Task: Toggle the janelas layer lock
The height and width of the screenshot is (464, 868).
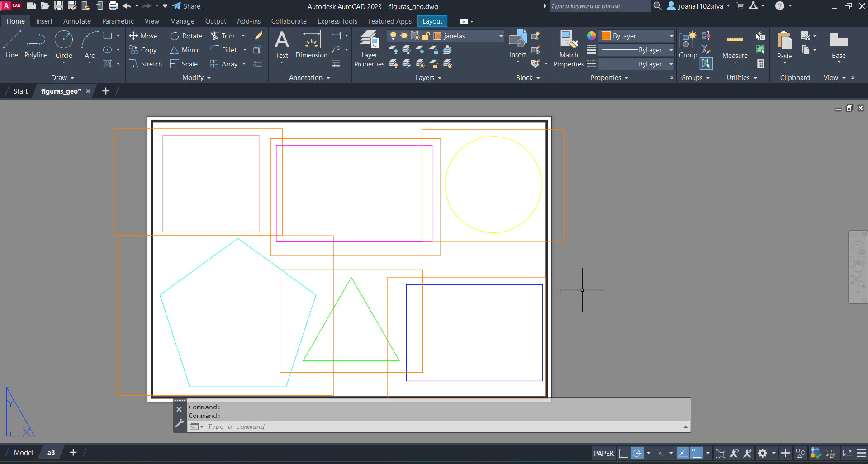Action: pos(426,36)
